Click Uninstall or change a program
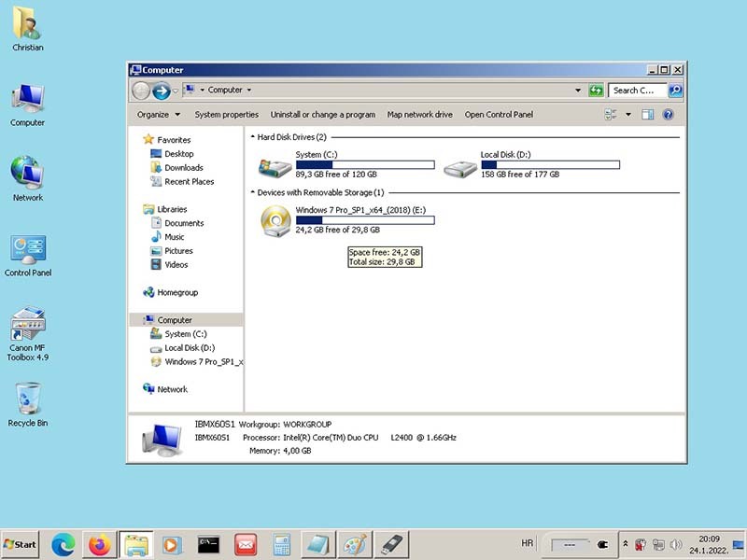The width and height of the screenshot is (747, 560). click(x=322, y=115)
